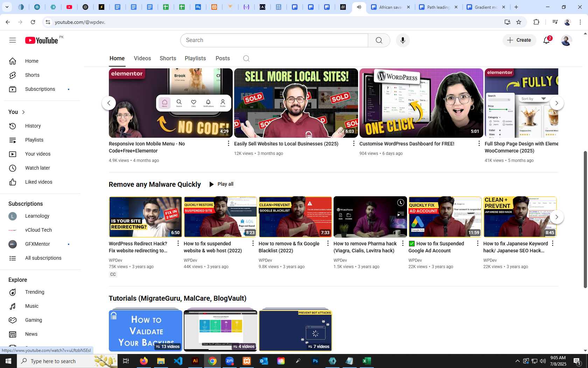Advance the Malware playlist carousel right

pos(556,217)
